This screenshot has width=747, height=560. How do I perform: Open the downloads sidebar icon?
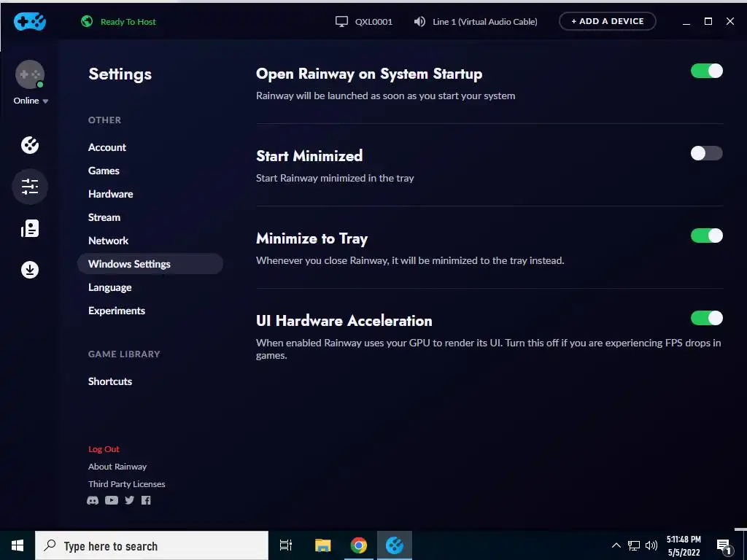coord(30,270)
